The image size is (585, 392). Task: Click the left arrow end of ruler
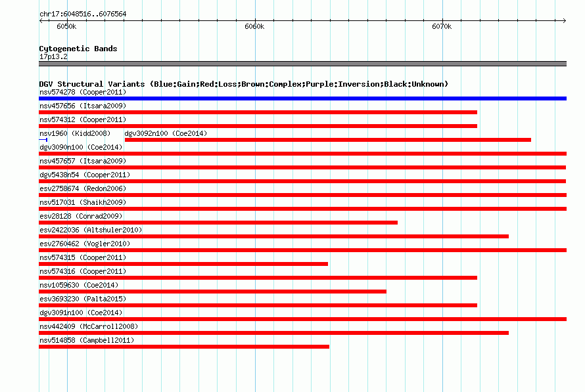(41, 20)
